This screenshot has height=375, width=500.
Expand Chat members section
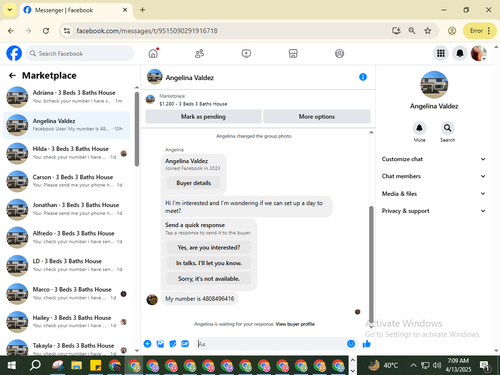pos(434,176)
